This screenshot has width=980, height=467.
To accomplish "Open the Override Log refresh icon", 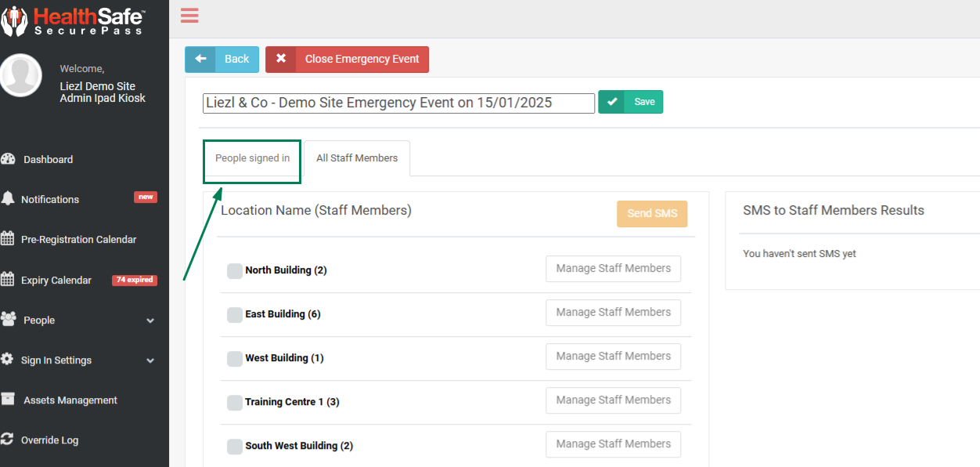I will click(8, 440).
